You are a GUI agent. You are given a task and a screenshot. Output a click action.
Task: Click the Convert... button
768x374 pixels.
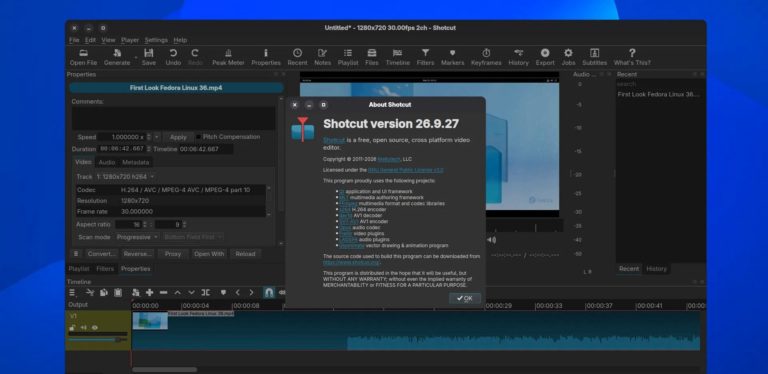(x=102, y=254)
